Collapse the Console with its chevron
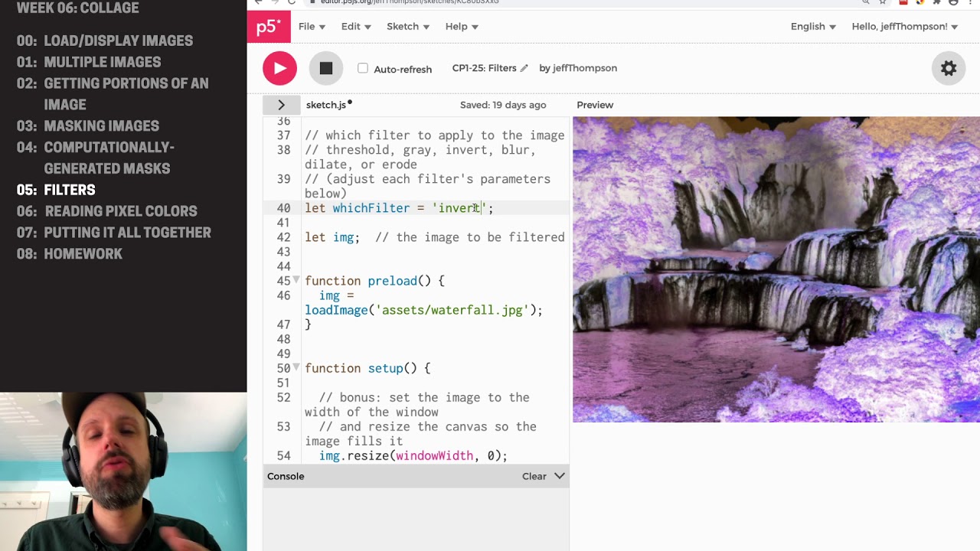980x551 pixels. (x=560, y=476)
